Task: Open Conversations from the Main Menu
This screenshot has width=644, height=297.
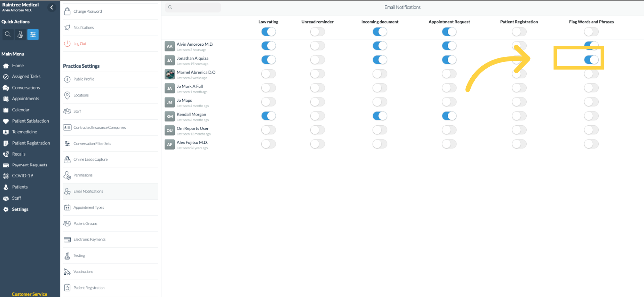Action: click(26, 88)
